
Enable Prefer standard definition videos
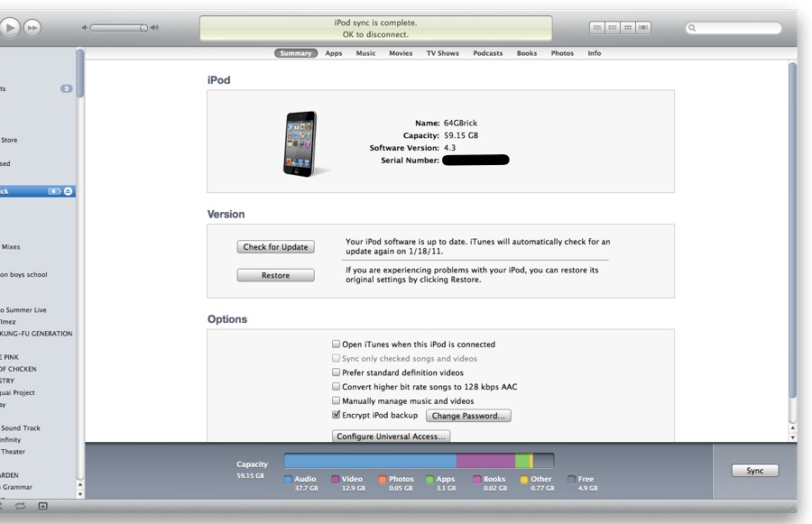(337, 372)
